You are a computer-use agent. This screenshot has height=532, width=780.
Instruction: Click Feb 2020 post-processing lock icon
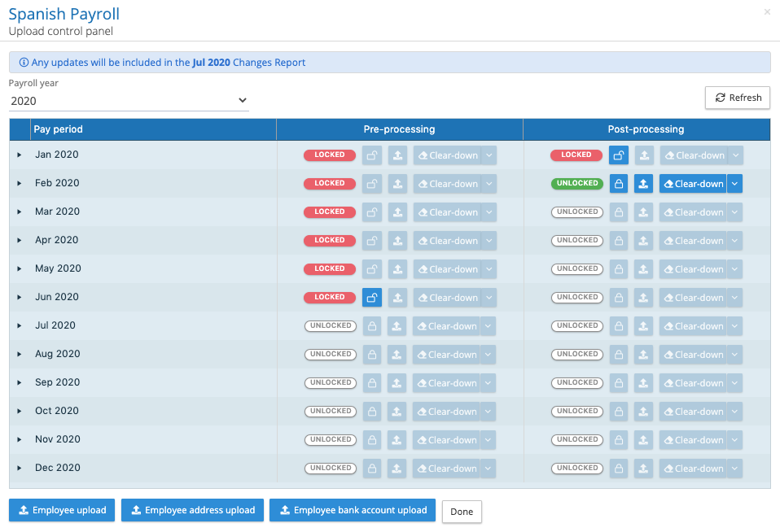[x=619, y=184]
